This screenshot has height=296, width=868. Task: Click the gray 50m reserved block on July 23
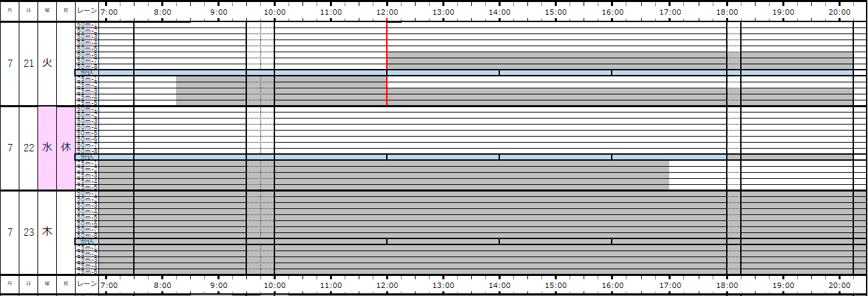point(468,214)
